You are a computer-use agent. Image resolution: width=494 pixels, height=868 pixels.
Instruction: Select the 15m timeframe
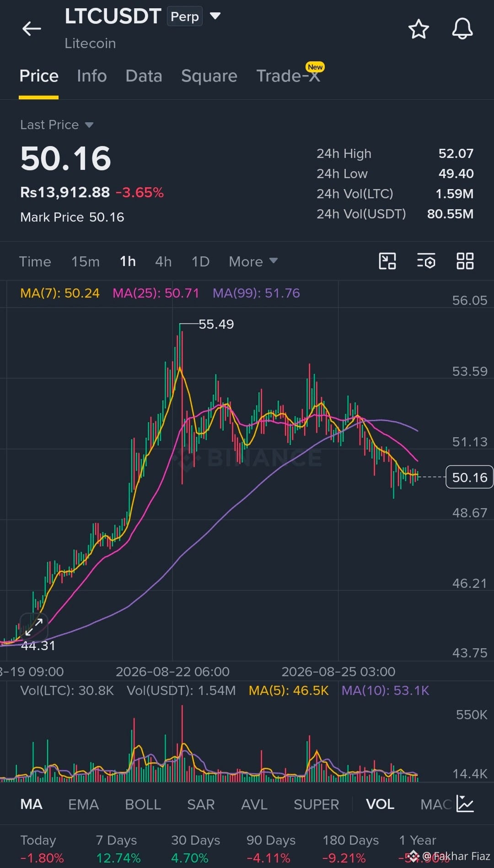coord(85,261)
